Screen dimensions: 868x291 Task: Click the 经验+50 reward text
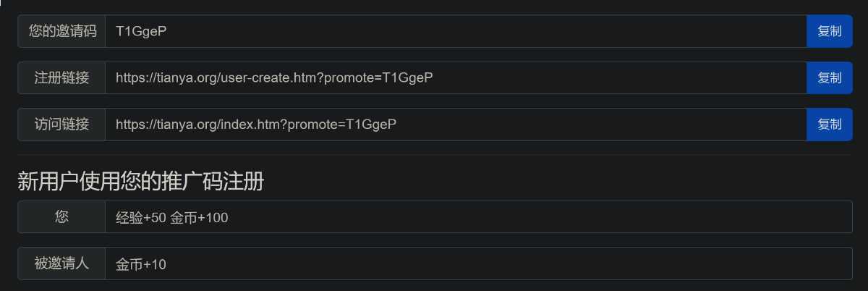click(x=140, y=218)
